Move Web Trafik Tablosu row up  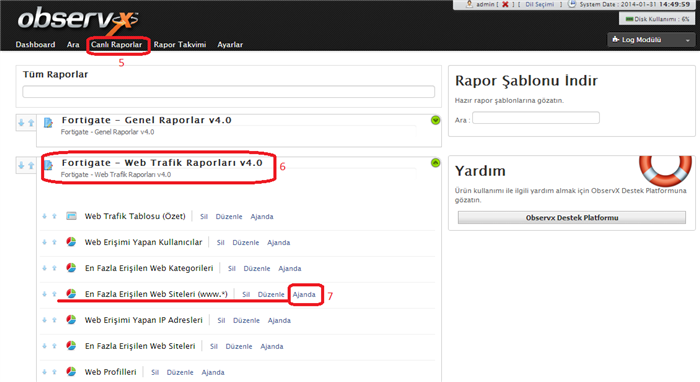[54, 216]
